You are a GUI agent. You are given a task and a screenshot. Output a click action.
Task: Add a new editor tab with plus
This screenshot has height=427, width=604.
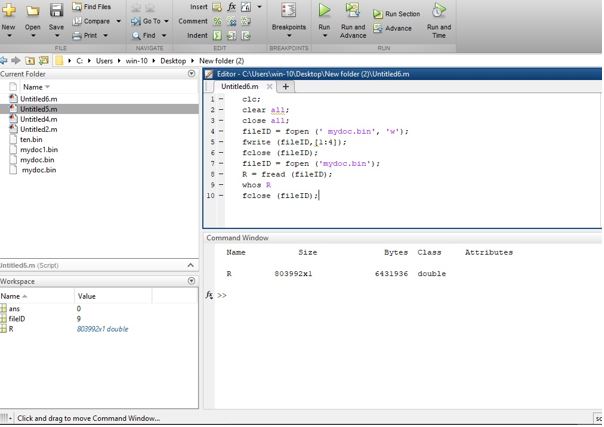[x=286, y=87]
